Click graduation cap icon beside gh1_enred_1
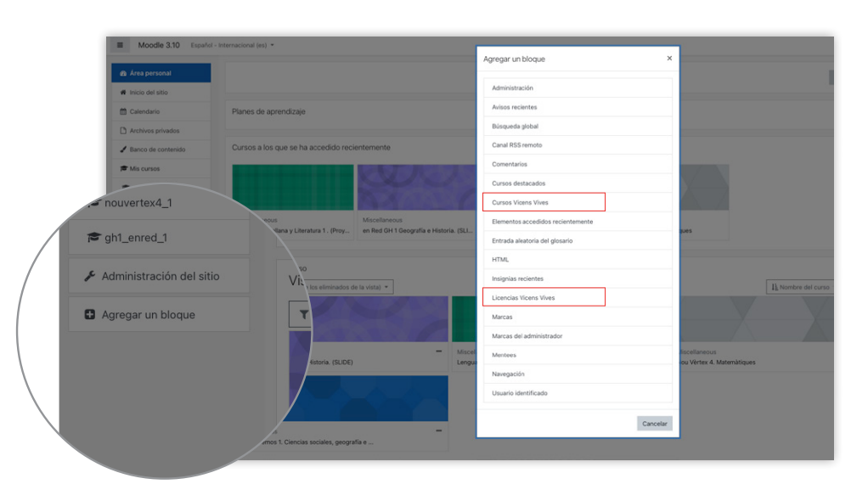868x501 pixels. tap(93, 238)
